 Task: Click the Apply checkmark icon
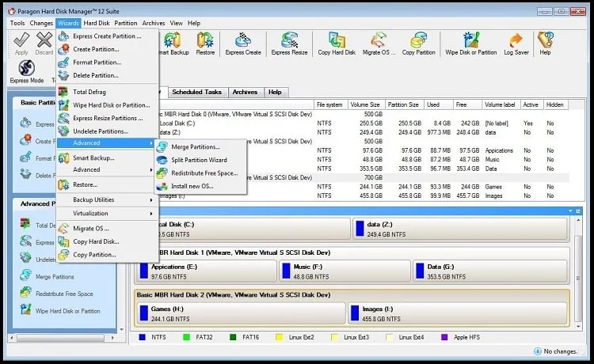21,40
